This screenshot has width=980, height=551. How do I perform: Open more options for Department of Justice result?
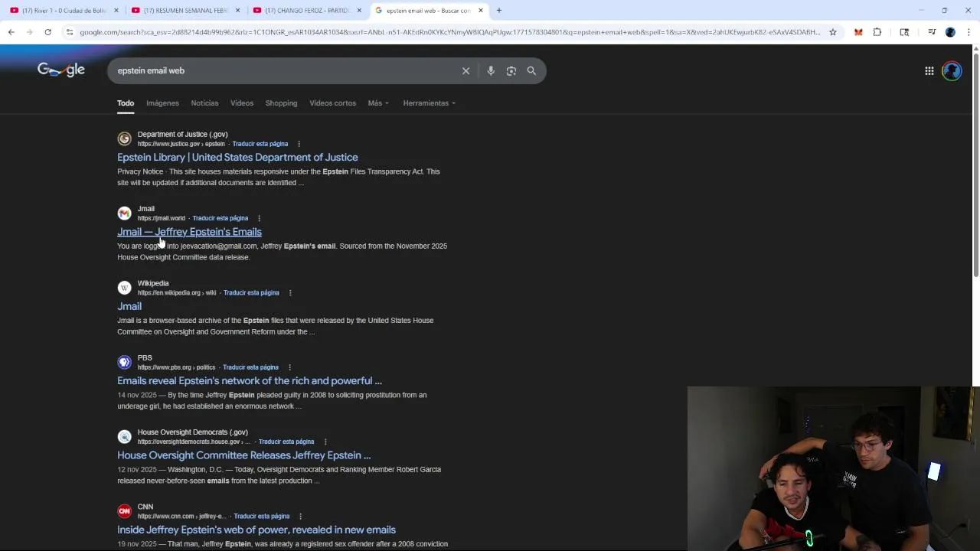(299, 144)
